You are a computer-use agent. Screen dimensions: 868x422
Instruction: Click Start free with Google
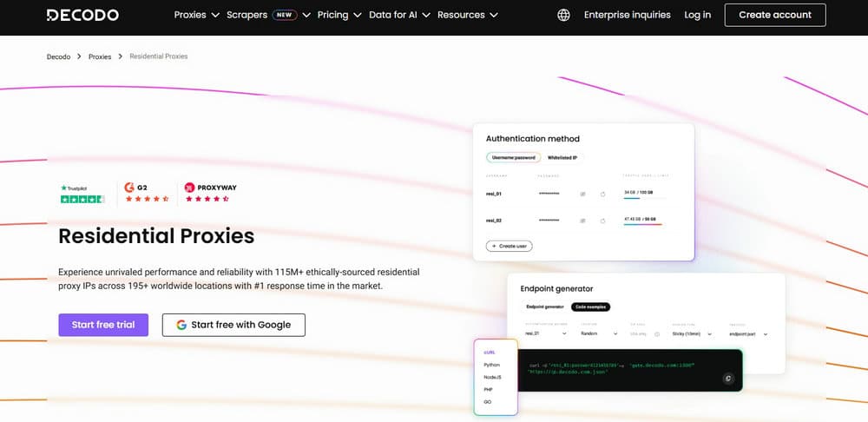233,325
